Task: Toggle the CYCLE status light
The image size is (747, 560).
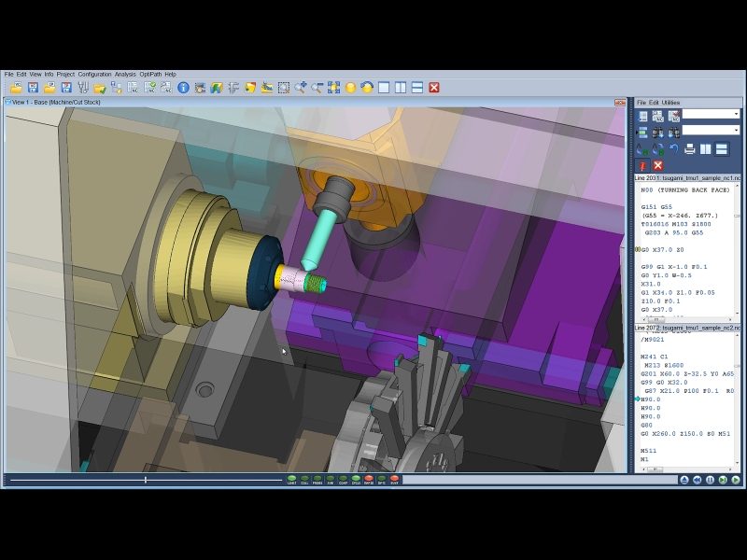Action: (356, 480)
